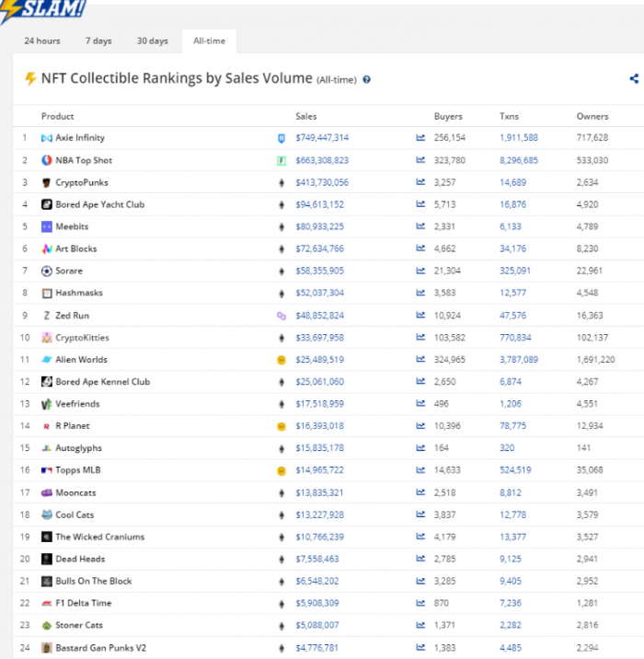Open the Axie Infinity product link
The height and width of the screenshot is (659, 644).
click(80, 137)
